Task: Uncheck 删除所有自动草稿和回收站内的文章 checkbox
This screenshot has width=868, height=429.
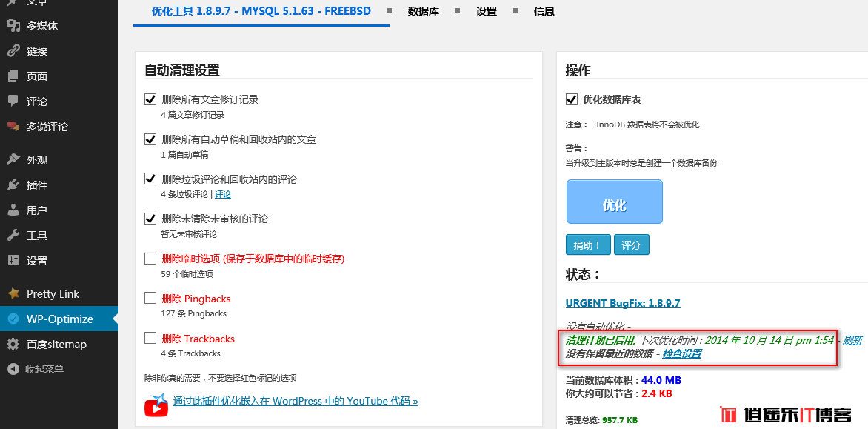Action: click(x=150, y=139)
